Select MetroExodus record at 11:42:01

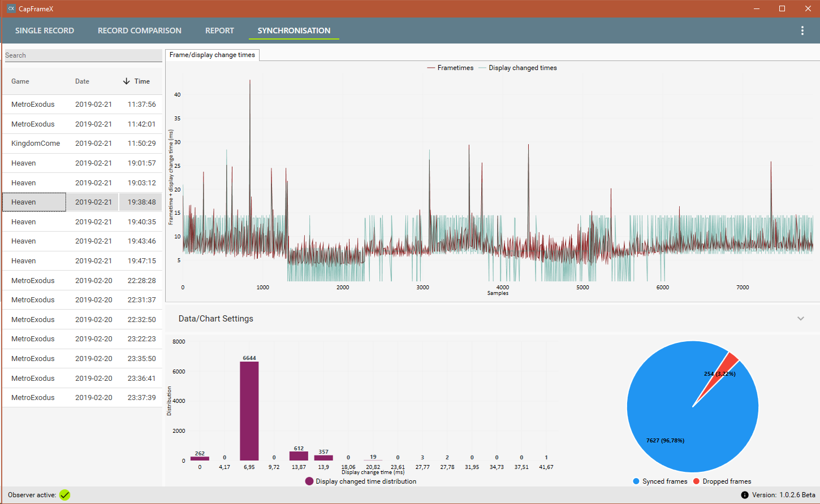(83, 124)
